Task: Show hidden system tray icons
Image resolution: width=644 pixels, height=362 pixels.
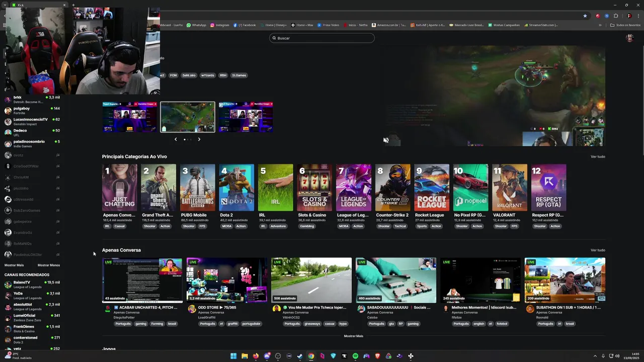Action: point(595,356)
